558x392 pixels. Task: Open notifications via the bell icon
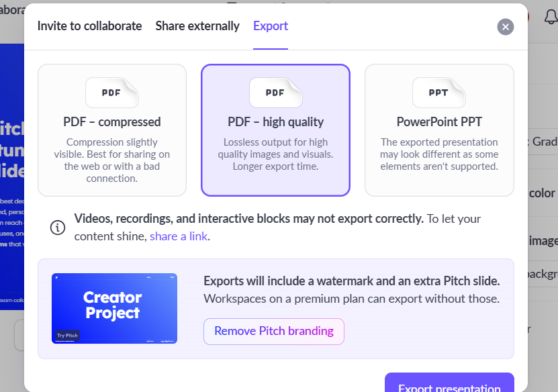pos(551,17)
